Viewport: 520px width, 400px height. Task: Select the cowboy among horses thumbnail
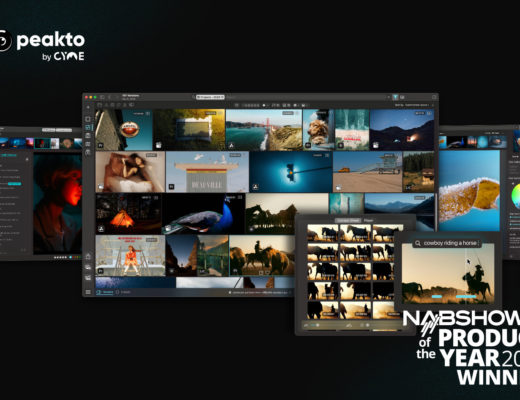262,255
